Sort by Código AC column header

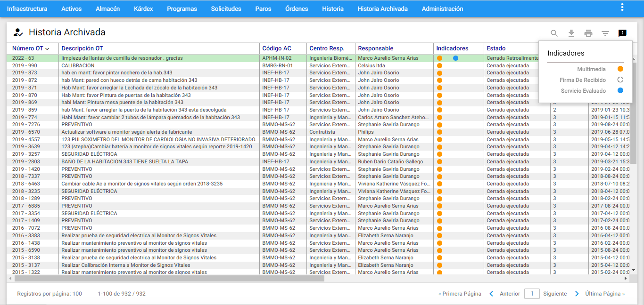point(277,48)
